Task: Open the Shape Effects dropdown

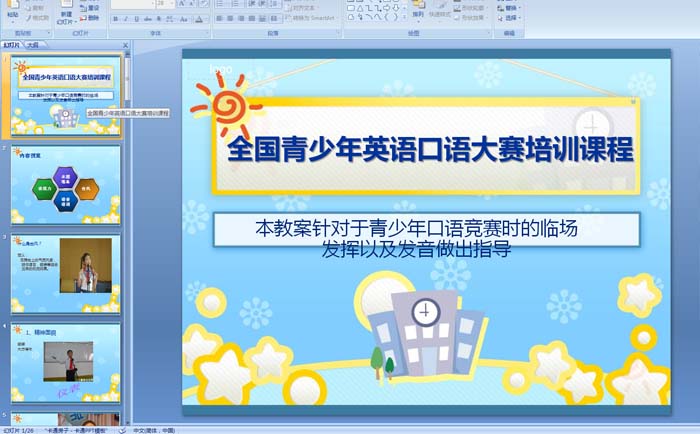Action: pos(470,18)
